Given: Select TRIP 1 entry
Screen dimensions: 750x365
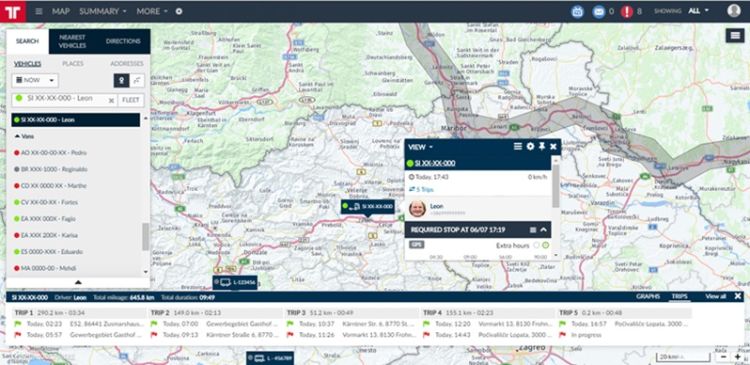Looking at the screenshot, I should pos(79,324).
